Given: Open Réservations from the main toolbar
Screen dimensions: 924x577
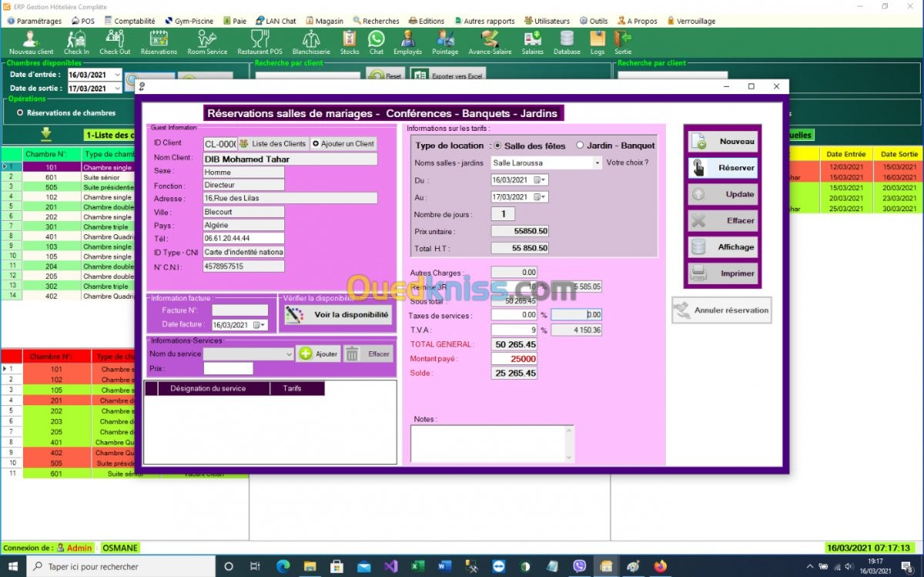Looking at the screenshot, I should (x=159, y=42).
